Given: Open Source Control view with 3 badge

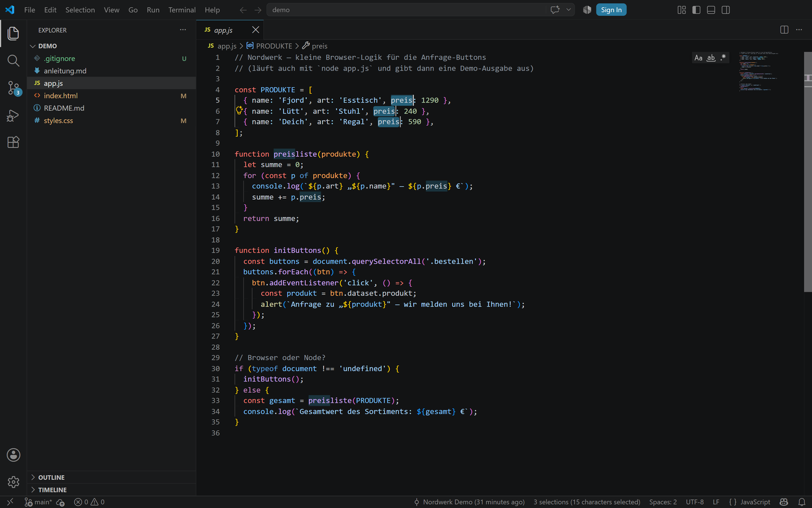Looking at the screenshot, I should (14, 88).
